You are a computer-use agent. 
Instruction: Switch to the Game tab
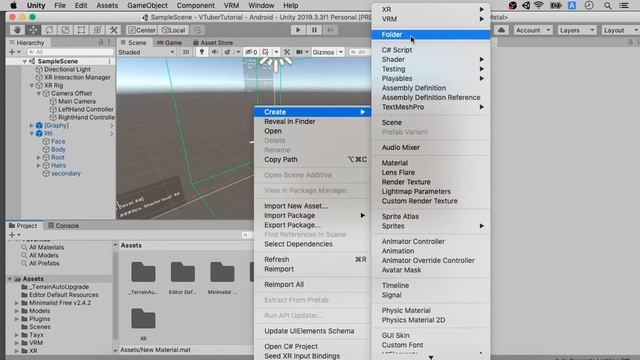tap(169, 42)
